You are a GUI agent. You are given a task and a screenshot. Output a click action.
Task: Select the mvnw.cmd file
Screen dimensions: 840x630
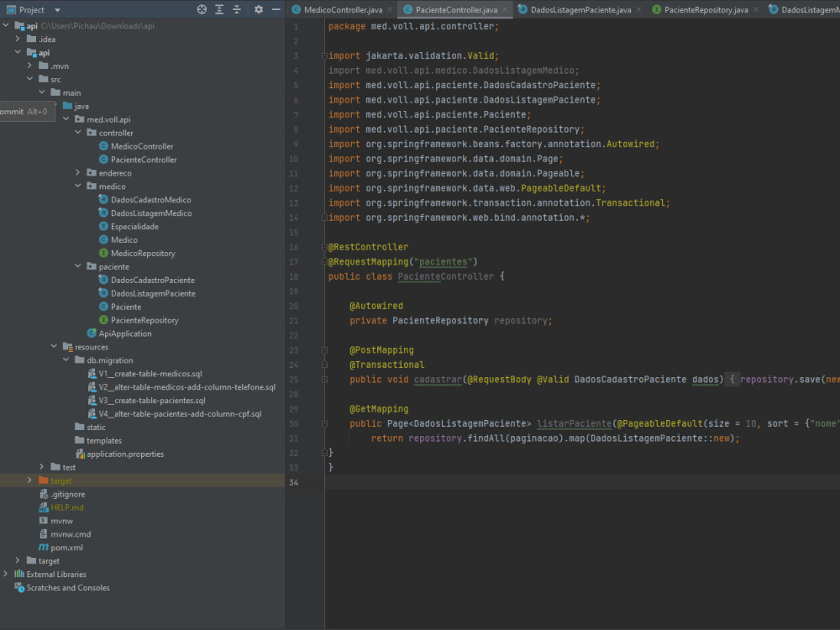click(x=71, y=534)
